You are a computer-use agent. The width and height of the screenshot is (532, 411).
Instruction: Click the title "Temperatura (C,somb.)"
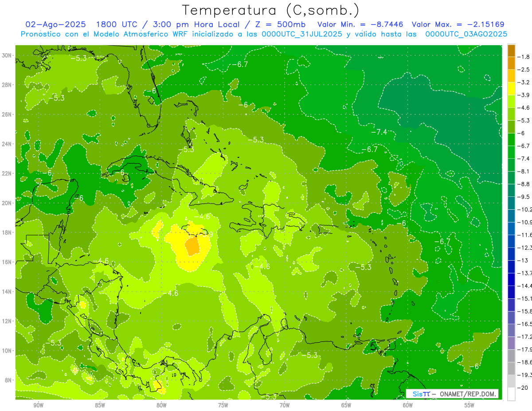coord(271,10)
